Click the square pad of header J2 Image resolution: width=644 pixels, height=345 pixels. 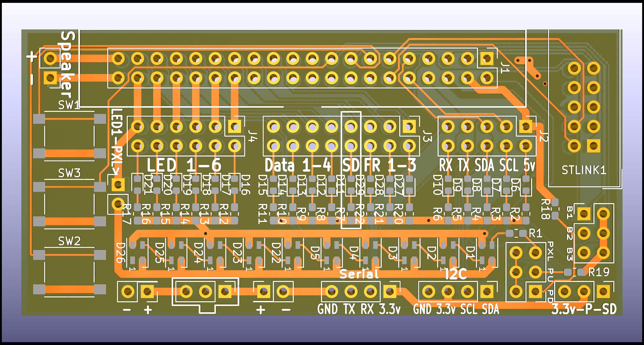pyautogui.click(x=525, y=126)
